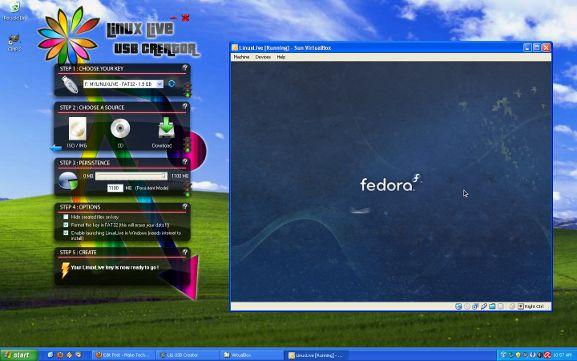The width and height of the screenshot is (577, 361).
Task: Click the USB key icon in Step 1
Action: 70,84
